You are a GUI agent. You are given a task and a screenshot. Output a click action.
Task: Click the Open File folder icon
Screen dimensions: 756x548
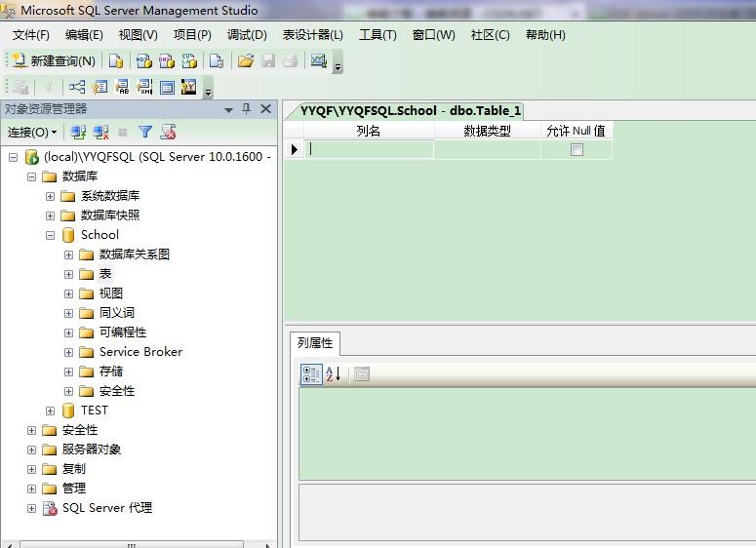click(x=246, y=60)
